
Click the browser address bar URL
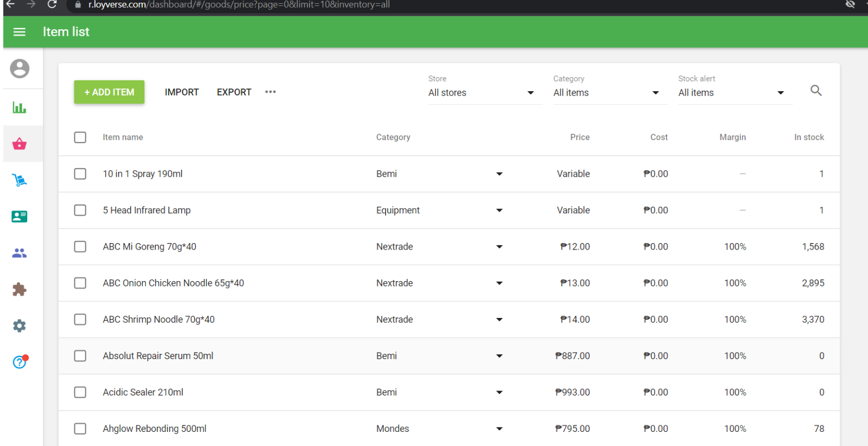point(239,5)
